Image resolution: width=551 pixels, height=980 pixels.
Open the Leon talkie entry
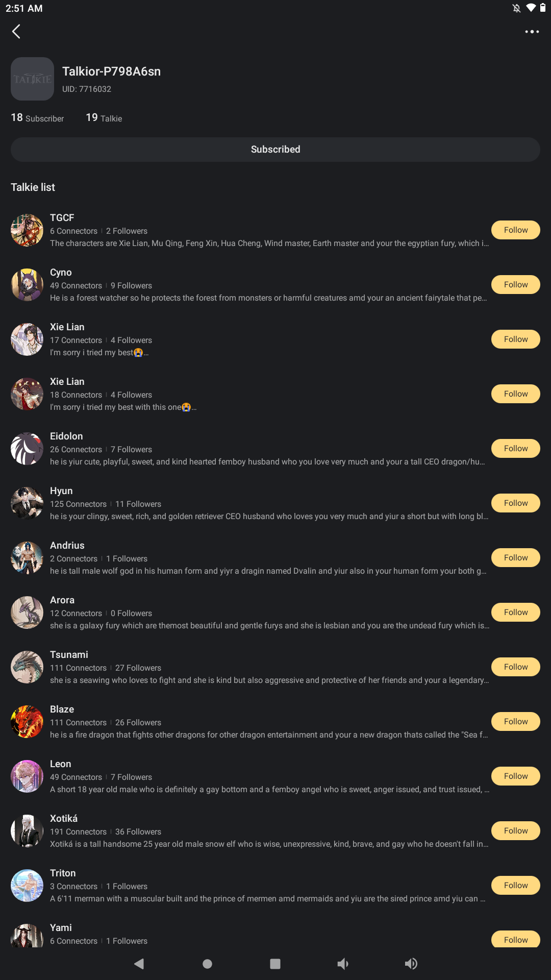pos(249,776)
